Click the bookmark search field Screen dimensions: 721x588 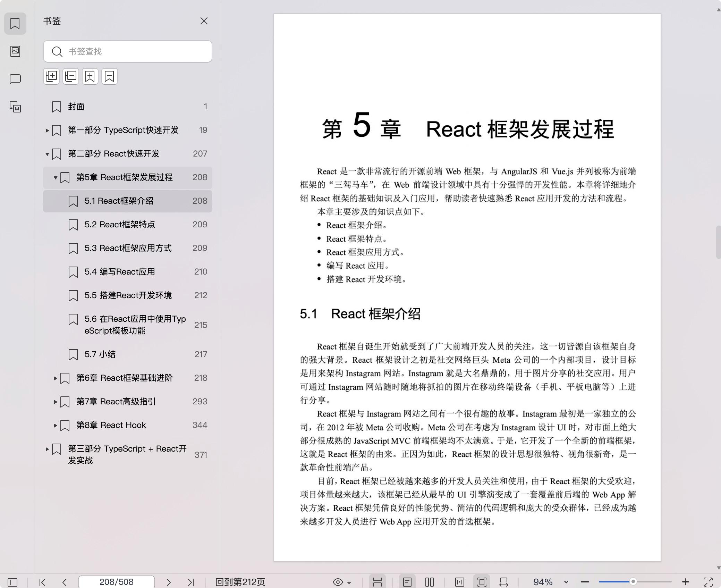(128, 51)
